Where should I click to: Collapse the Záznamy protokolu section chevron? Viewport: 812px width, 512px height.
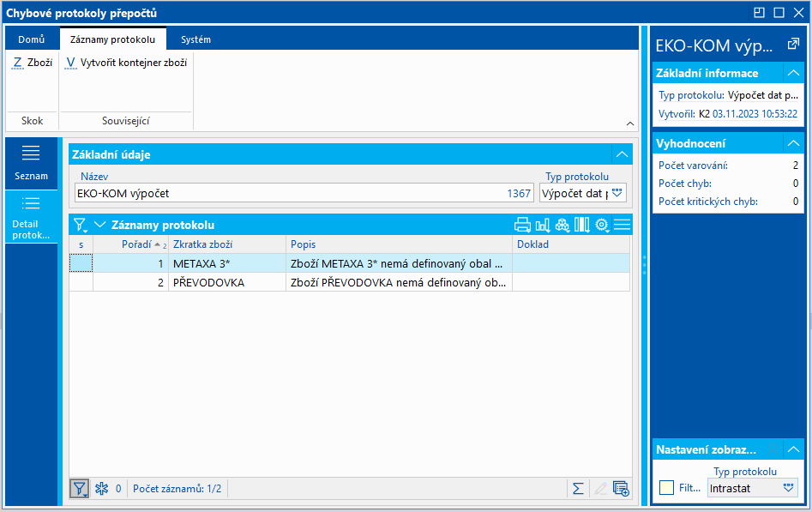100,225
